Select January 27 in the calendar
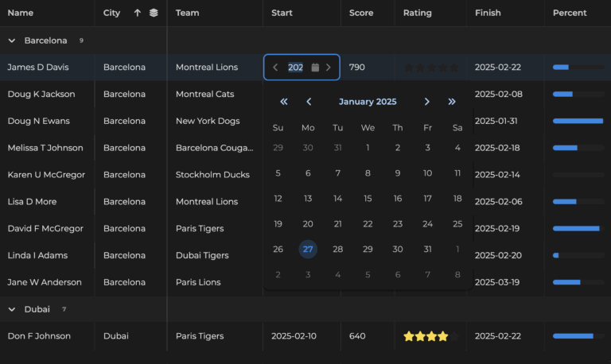 point(308,250)
